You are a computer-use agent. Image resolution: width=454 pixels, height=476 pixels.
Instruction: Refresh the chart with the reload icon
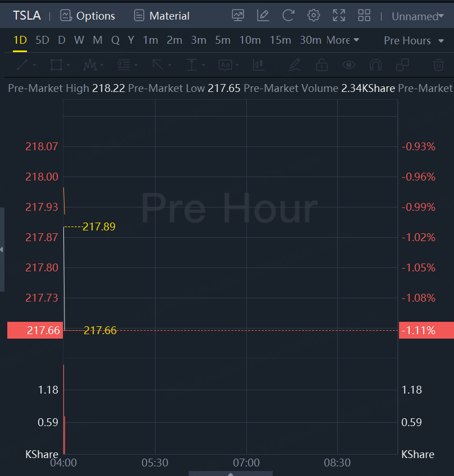[x=288, y=16]
